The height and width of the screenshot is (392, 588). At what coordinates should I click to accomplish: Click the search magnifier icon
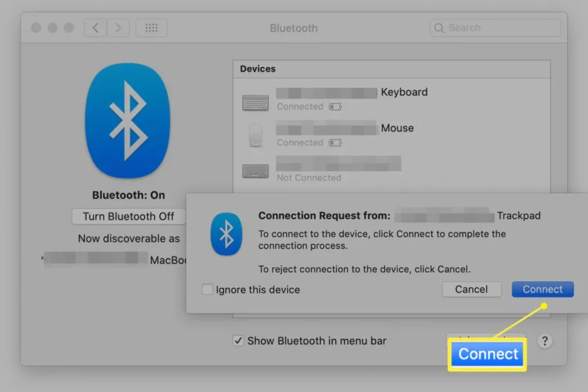[x=439, y=28]
